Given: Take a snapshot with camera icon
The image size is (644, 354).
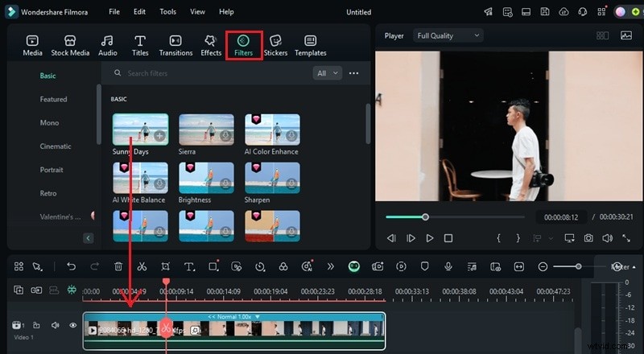Looking at the screenshot, I should point(588,238).
